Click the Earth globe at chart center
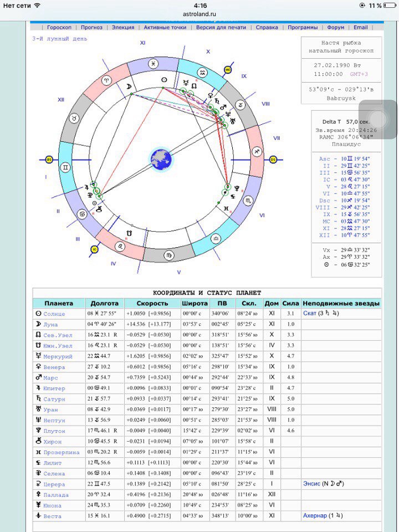The image size is (399, 532). [x=161, y=159]
